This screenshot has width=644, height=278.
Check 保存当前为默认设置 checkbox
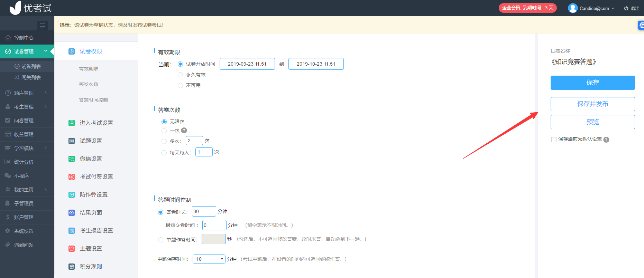coord(554,140)
